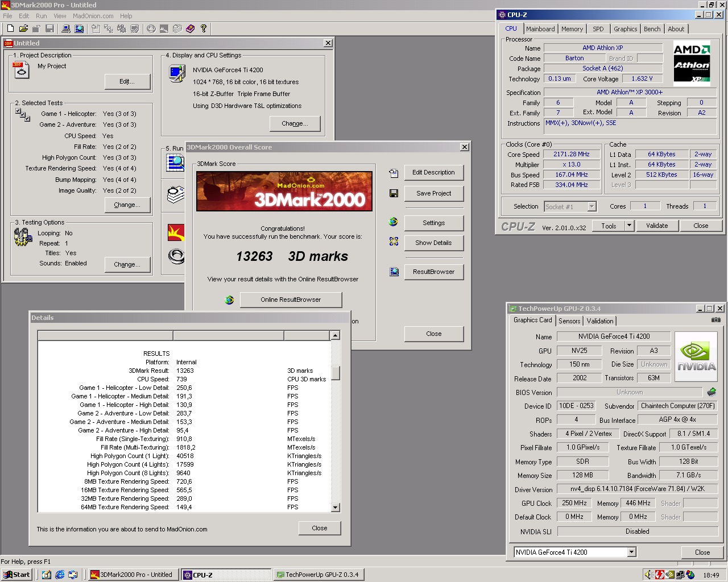This screenshot has height=582, width=728.
Task: Create a new project via toolbar icon
Action: tap(10, 28)
